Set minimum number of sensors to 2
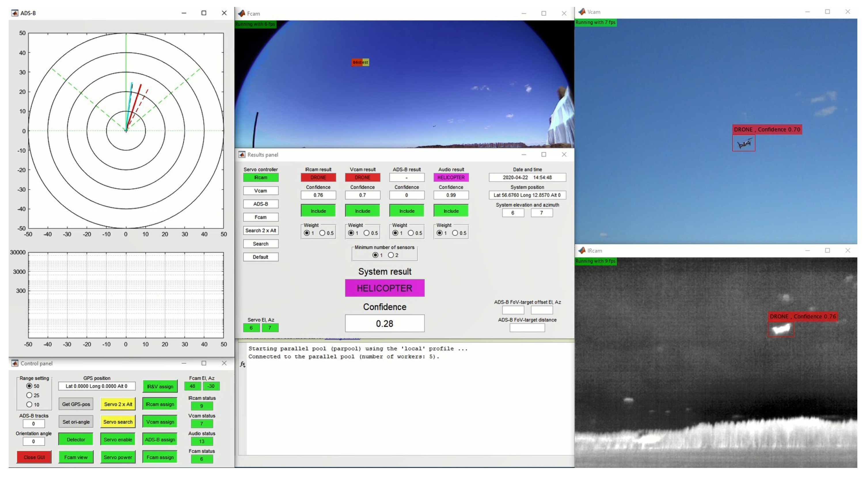 [391, 255]
